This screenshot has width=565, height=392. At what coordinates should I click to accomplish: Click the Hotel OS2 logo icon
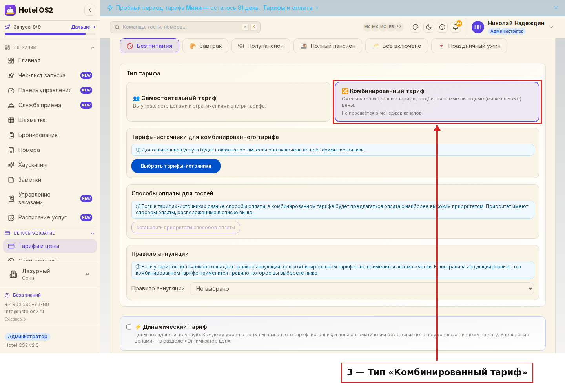point(10,10)
